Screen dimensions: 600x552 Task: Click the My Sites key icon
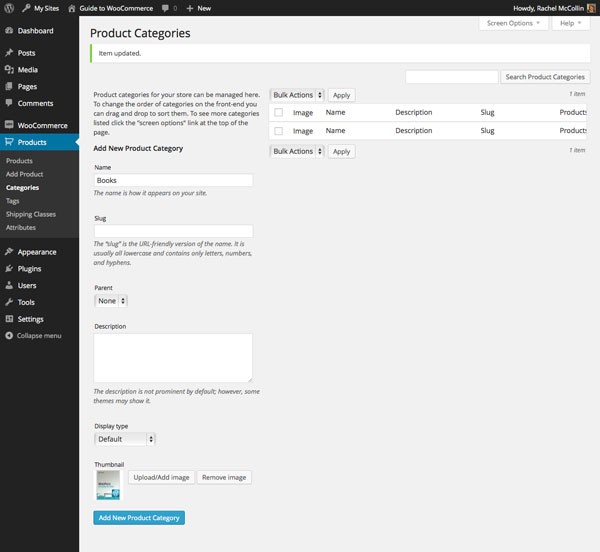[x=26, y=8]
